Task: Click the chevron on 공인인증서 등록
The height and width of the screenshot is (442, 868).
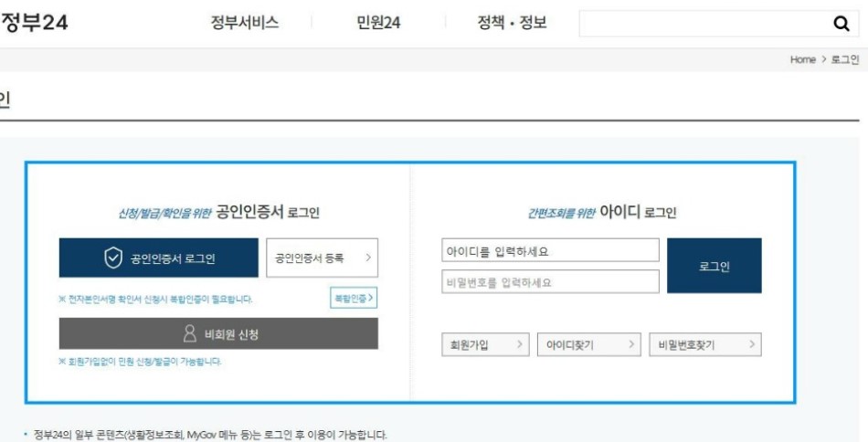Action: (x=368, y=258)
